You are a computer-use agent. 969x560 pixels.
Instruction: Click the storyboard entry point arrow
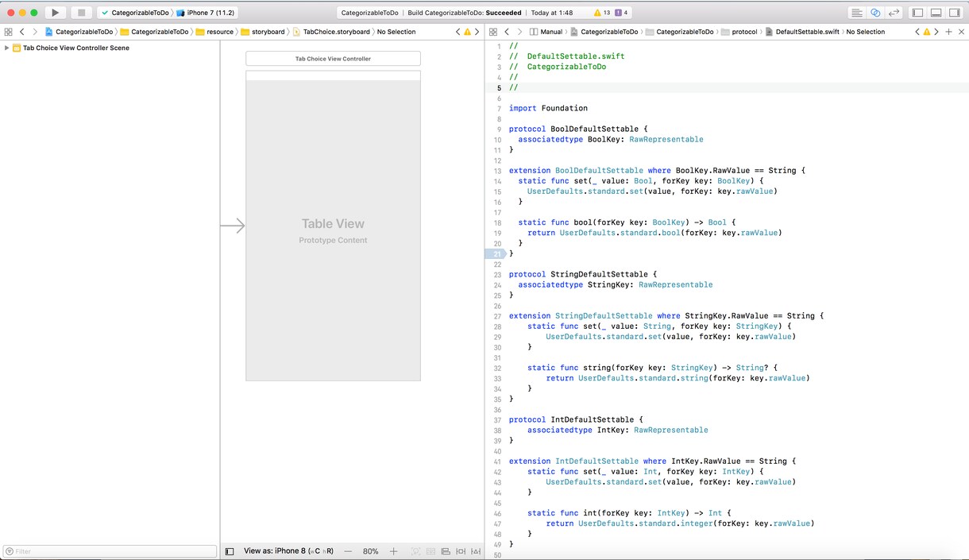(x=233, y=226)
